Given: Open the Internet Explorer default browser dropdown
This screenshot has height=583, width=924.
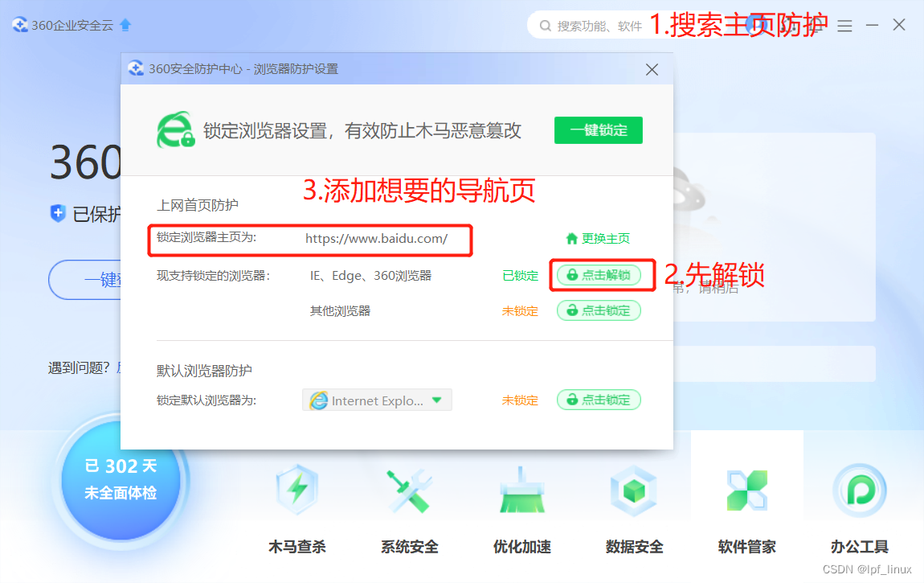Looking at the screenshot, I should point(377,400).
